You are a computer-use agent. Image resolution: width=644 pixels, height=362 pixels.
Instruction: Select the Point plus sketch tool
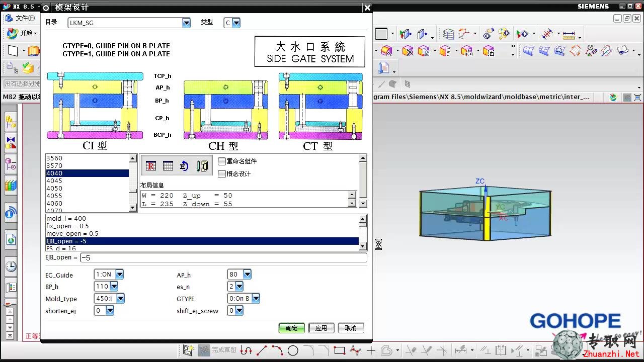tap(371, 350)
